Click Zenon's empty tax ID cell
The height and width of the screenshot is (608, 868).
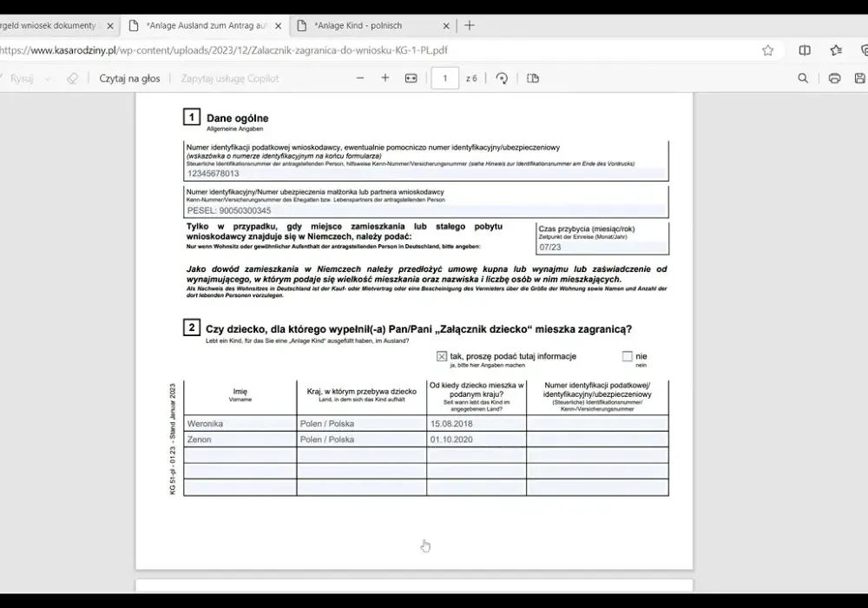597,439
